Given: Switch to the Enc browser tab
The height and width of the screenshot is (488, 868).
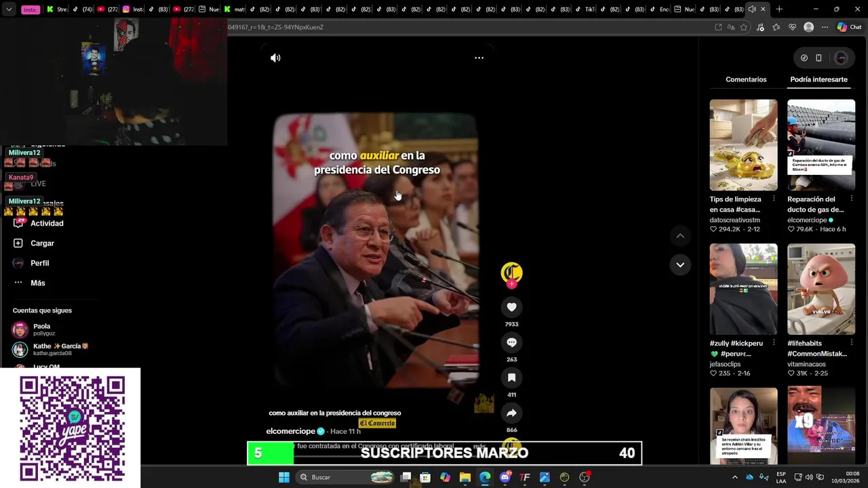Looking at the screenshot, I should click(x=659, y=9).
